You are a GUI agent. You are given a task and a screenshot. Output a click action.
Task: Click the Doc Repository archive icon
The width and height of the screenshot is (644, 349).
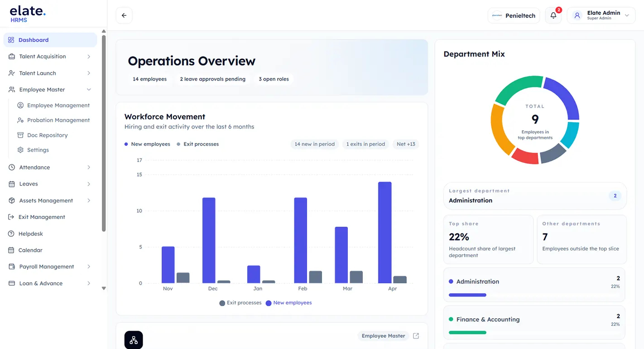(20, 135)
